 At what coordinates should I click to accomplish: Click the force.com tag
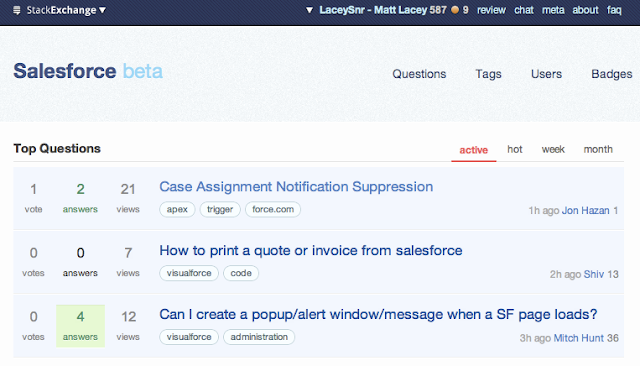[273, 209]
